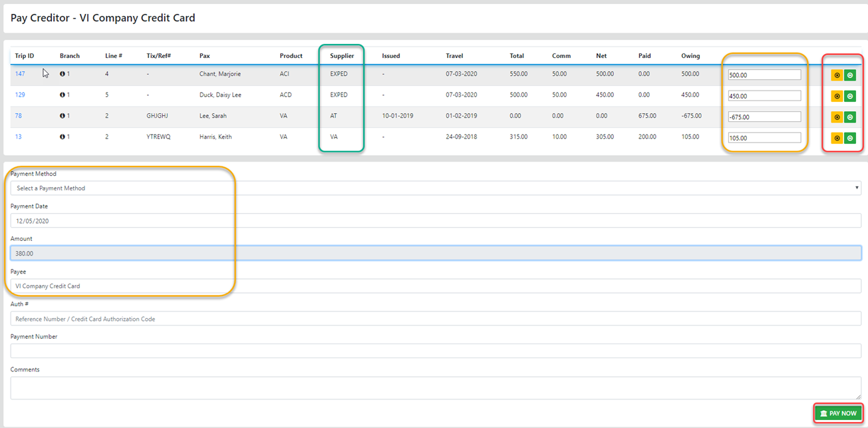Open the Payment Method dropdown
This screenshot has width=868, height=428.
(x=436, y=188)
